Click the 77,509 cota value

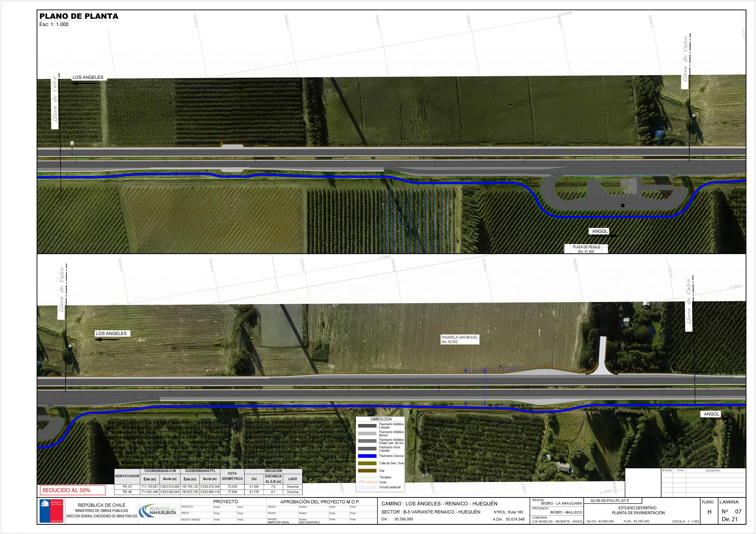(232, 492)
